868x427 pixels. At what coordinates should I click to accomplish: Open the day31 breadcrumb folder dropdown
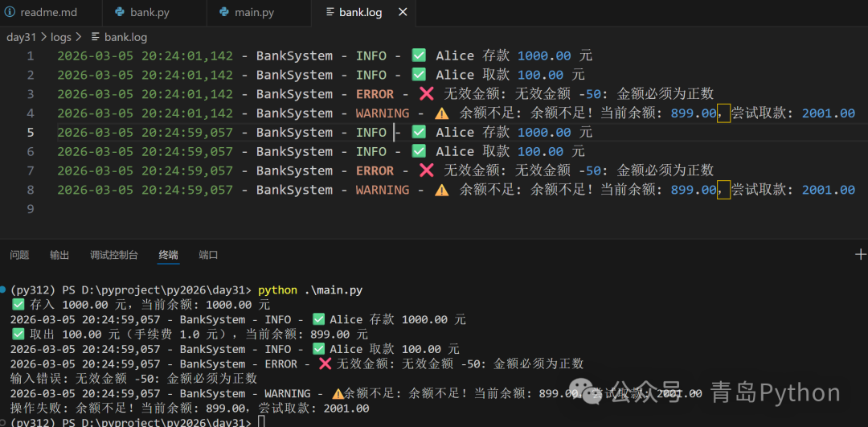[23, 37]
